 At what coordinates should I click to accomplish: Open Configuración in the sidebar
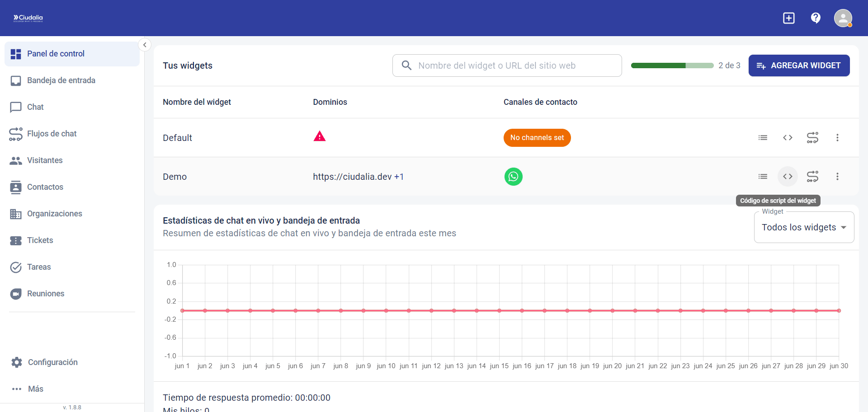pos(52,362)
